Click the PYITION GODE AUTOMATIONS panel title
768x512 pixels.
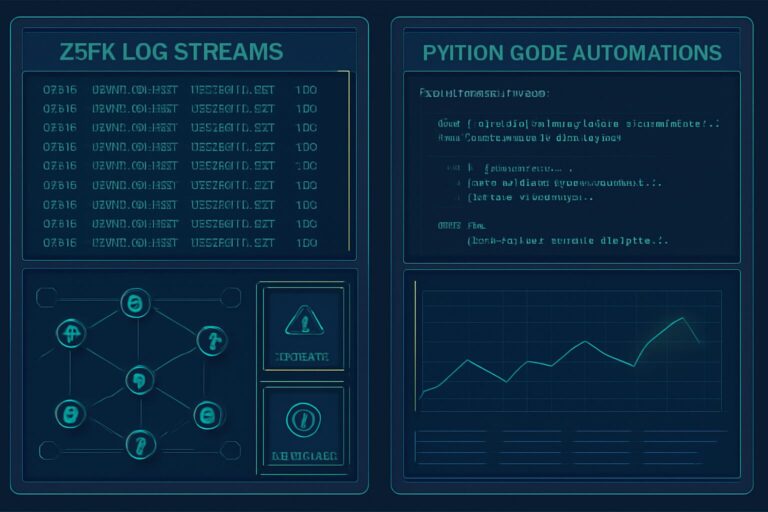(572, 53)
